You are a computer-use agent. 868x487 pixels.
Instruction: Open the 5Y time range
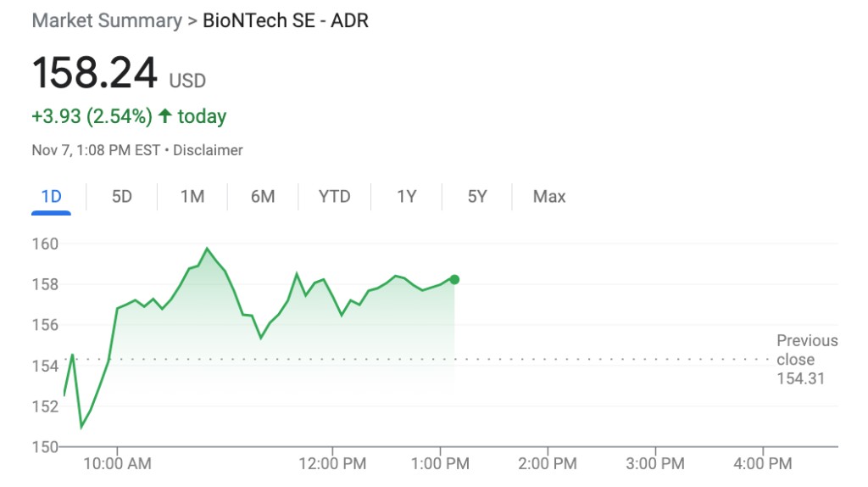point(477,197)
